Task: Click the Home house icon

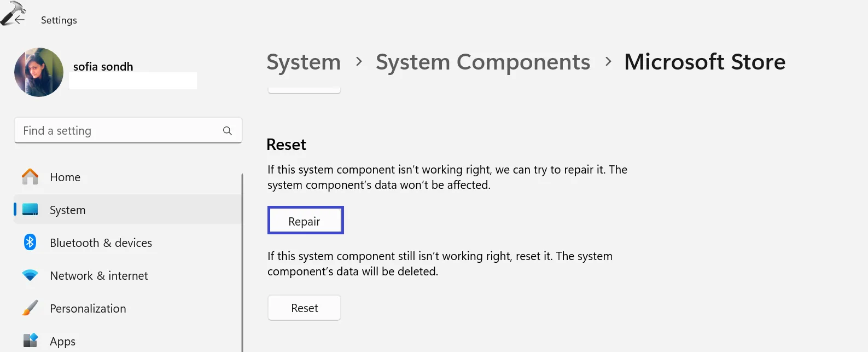Action: 30,177
